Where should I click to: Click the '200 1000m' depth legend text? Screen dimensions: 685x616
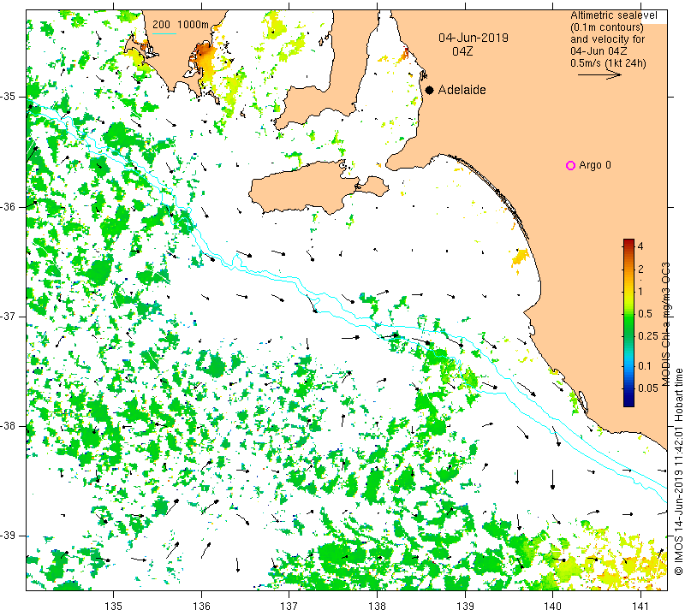click(181, 25)
